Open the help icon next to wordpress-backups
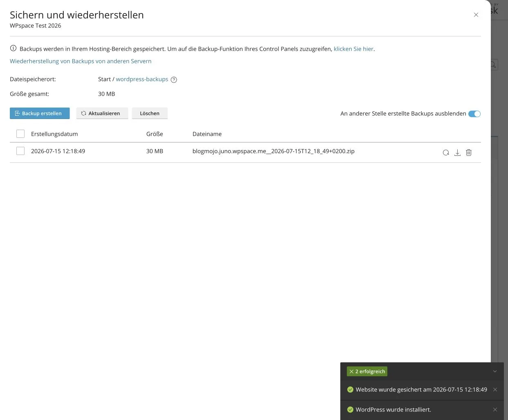 (x=174, y=80)
